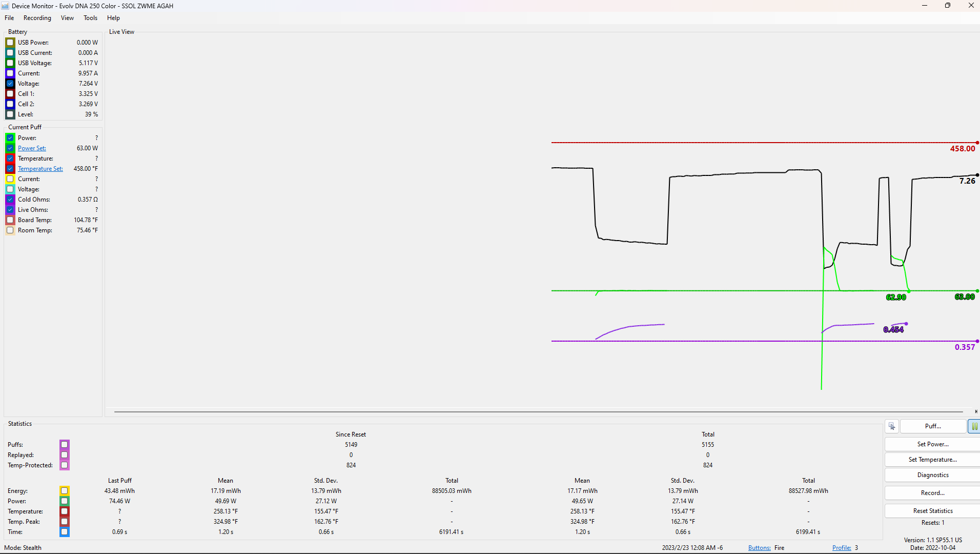
Task: Toggle the Puffs statistic color box
Action: 65,445
